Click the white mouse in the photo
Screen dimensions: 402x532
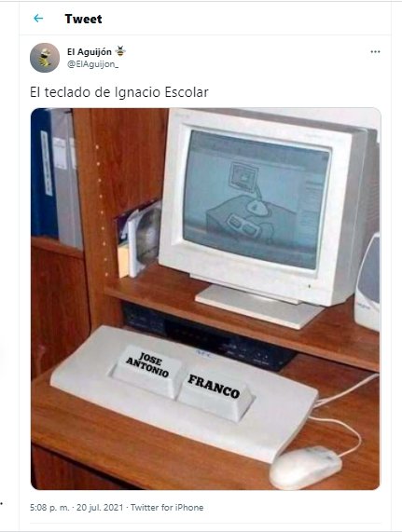coord(305,467)
